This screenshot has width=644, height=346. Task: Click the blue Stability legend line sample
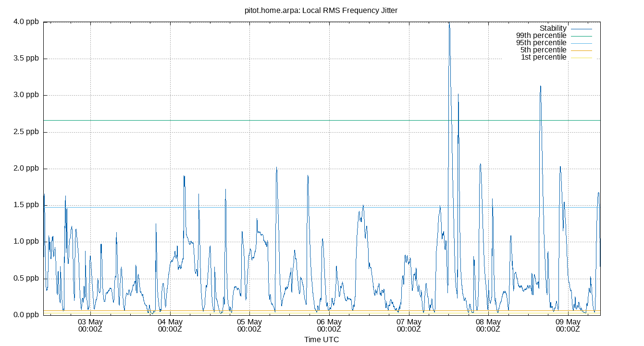(582, 29)
